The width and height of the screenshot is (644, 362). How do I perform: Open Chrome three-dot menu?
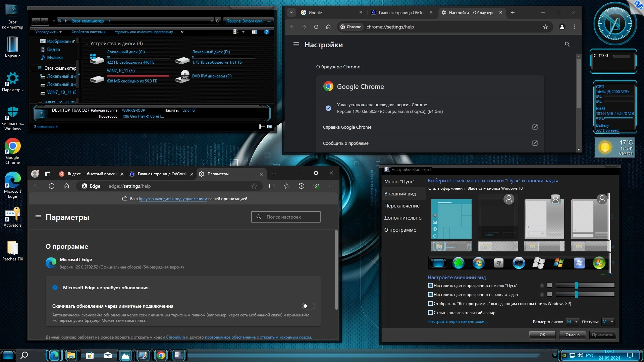coord(574,27)
